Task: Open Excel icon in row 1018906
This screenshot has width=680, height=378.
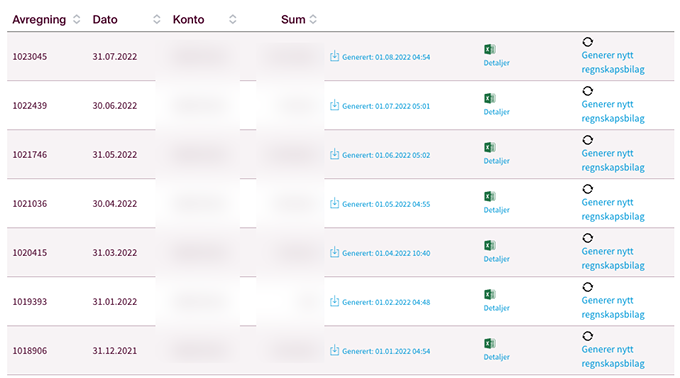Action: pos(490,343)
